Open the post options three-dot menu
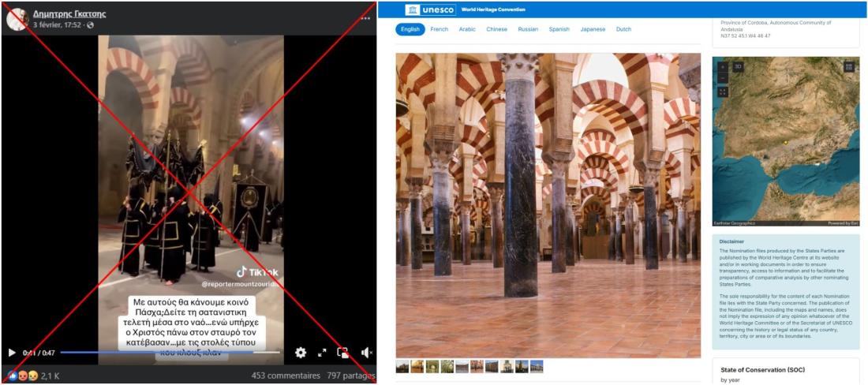This screenshot has height=385, width=868. pos(365,18)
